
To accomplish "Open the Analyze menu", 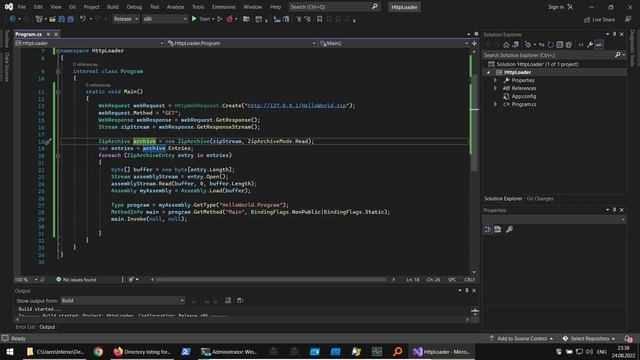I will pyautogui.click(x=176, y=7).
